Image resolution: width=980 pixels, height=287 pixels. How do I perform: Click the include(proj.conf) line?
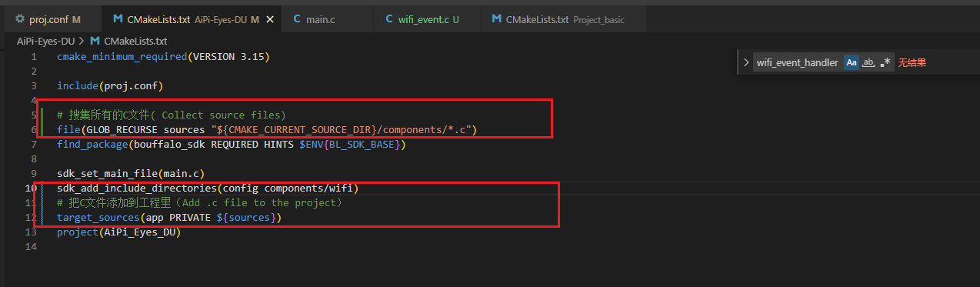coord(110,85)
